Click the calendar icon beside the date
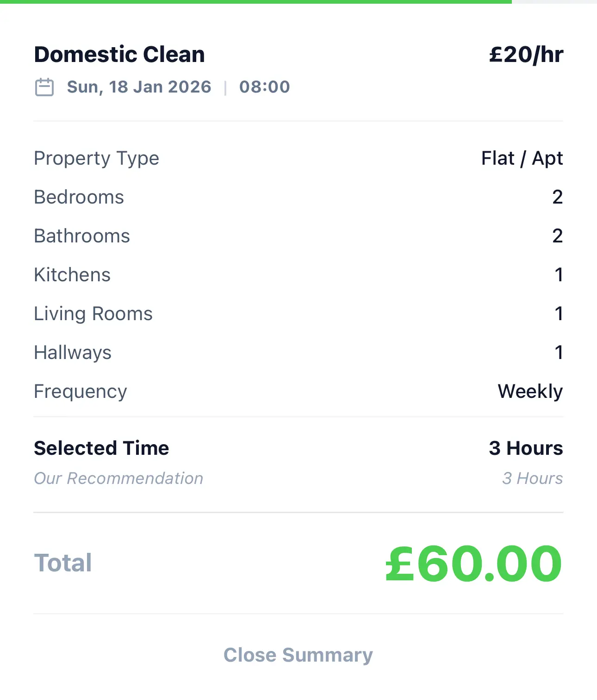 point(44,87)
